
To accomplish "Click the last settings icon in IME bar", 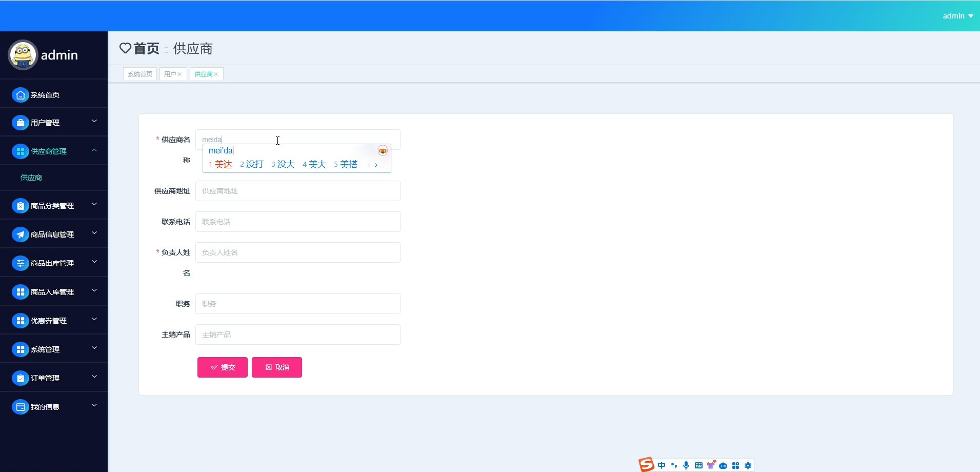I will [748, 465].
